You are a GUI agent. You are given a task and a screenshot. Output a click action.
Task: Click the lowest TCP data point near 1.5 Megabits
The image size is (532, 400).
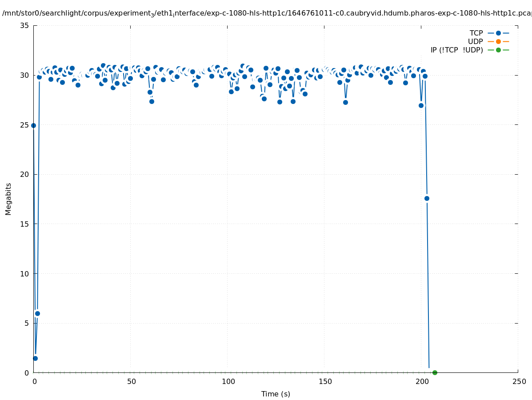click(x=35, y=358)
